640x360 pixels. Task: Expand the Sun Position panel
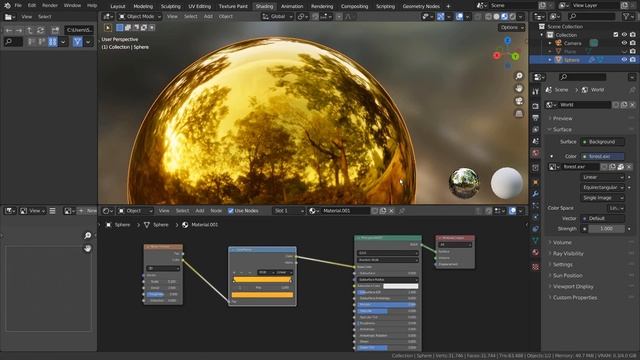tap(567, 276)
